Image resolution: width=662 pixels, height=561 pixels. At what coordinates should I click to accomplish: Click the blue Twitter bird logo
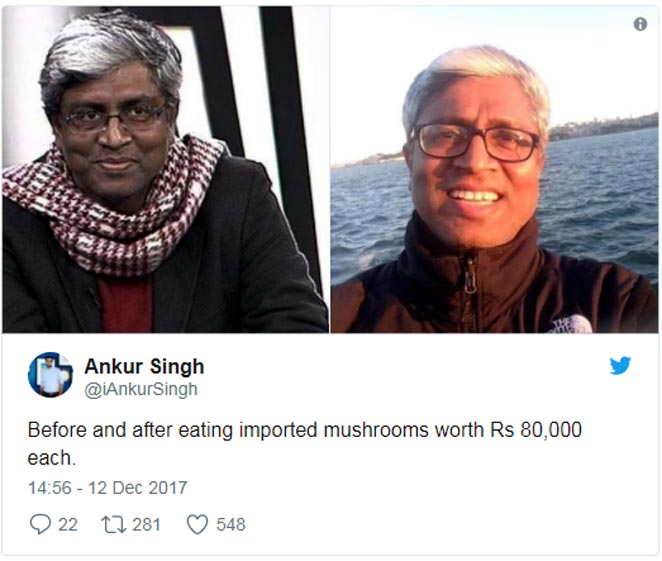[620, 366]
